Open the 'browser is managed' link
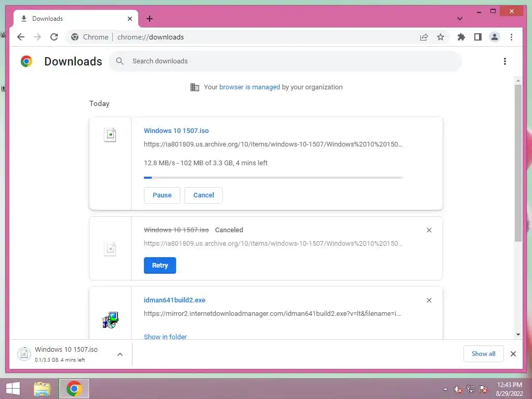The image size is (532, 399). pos(249,87)
